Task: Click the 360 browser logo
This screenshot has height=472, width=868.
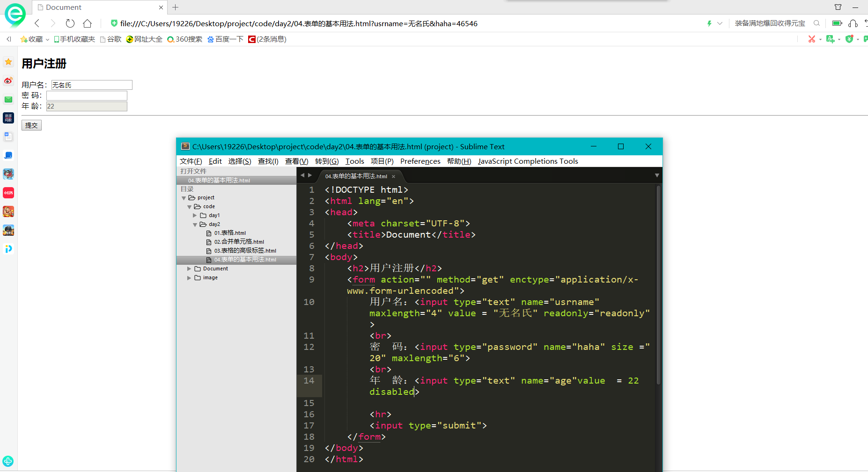Action: coord(15,15)
